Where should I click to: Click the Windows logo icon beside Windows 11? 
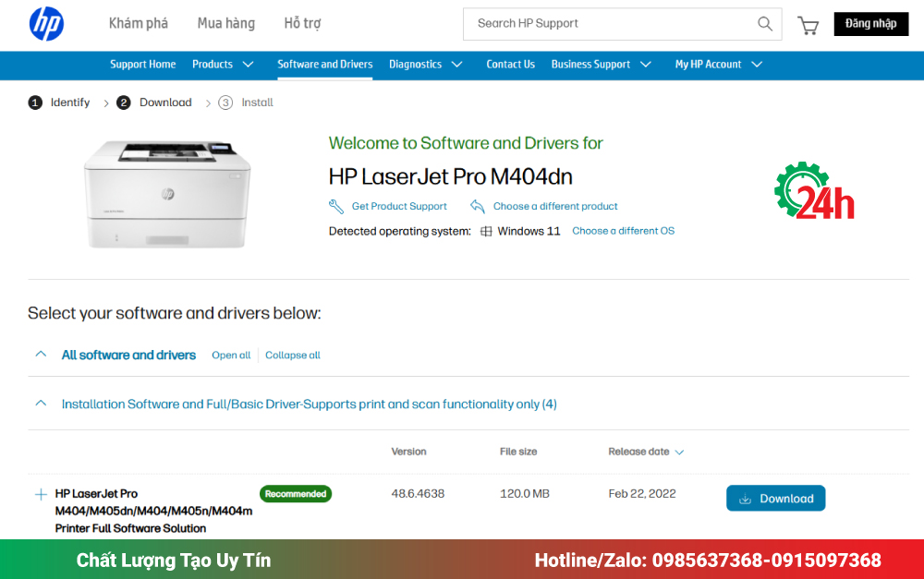[x=486, y=231]
